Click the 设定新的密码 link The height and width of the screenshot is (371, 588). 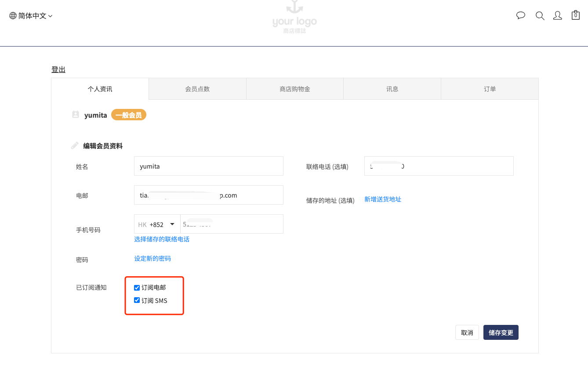(152, 259)
